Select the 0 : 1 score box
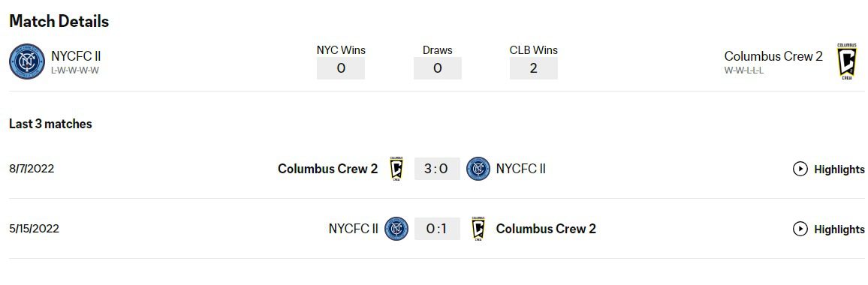Image resolution: width=868 pixels, height=285 pixels. tap(437, 229)
